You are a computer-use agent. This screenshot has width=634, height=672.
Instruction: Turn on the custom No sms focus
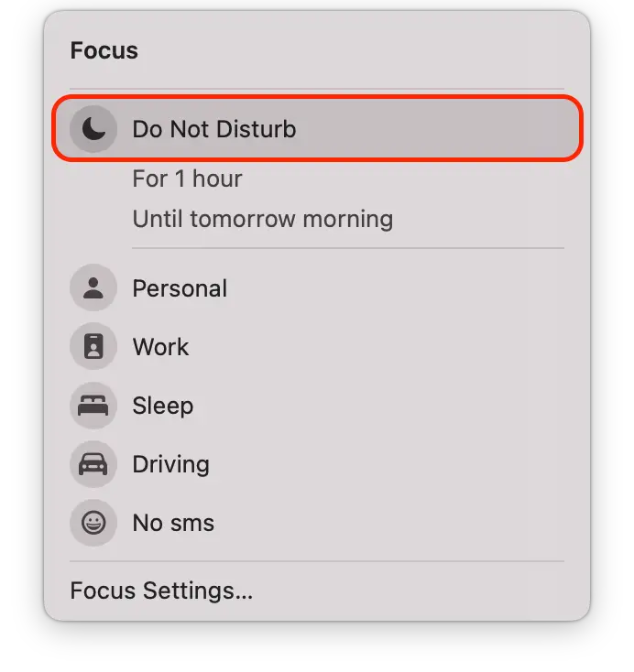[317, 523]
